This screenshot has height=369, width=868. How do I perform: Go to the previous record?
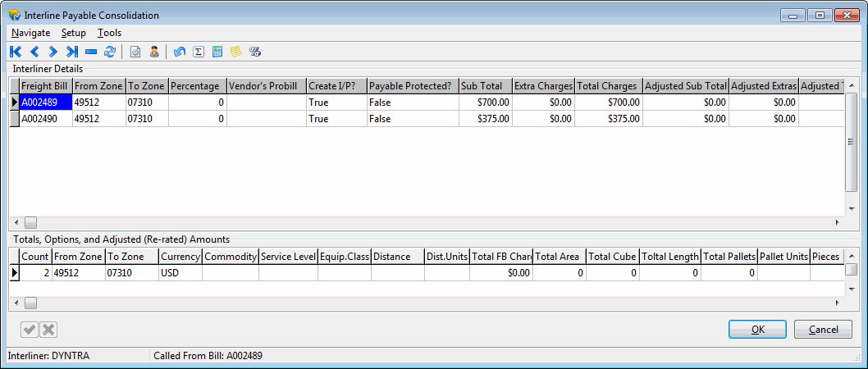coord(34,52)
